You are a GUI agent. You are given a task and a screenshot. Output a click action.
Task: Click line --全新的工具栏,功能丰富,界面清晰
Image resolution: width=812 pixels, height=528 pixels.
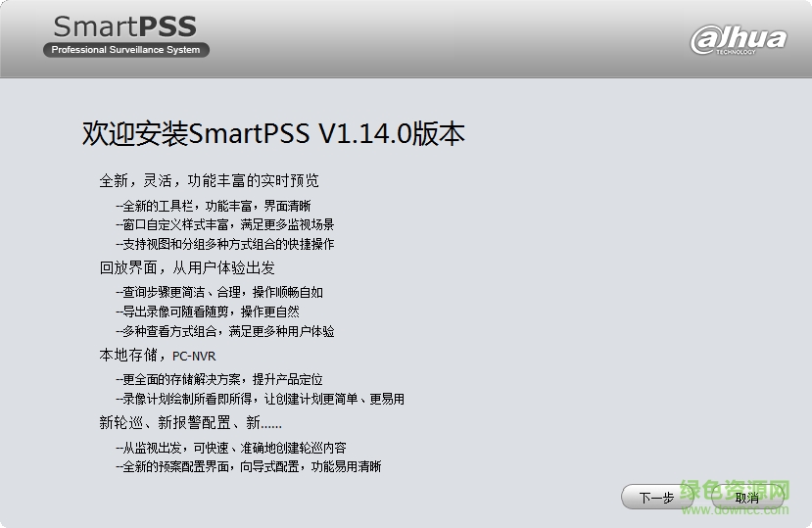[214, 207]
